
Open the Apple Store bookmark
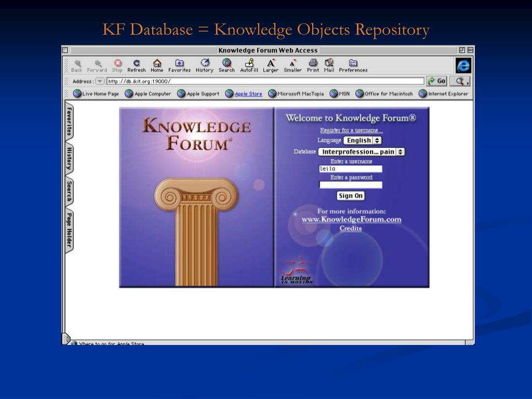coord(244,94)
